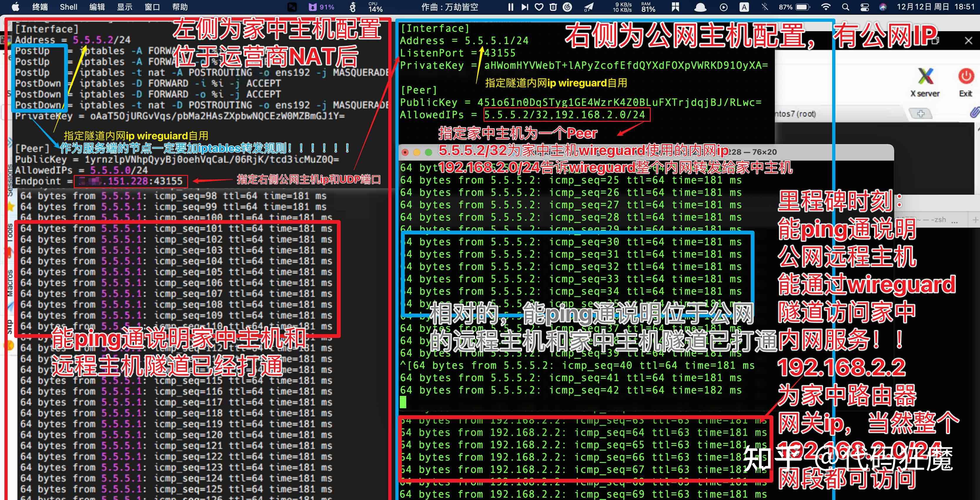Screen dimensions: 980x500
Task: Click the 5.5.5.2/24 address in left terminal
Action: [x=102, y=40]
